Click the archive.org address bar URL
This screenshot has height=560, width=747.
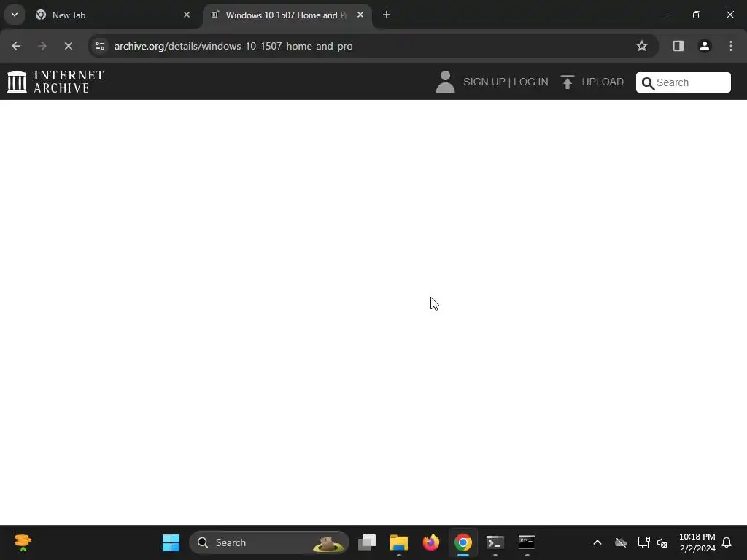pos(233,46)
